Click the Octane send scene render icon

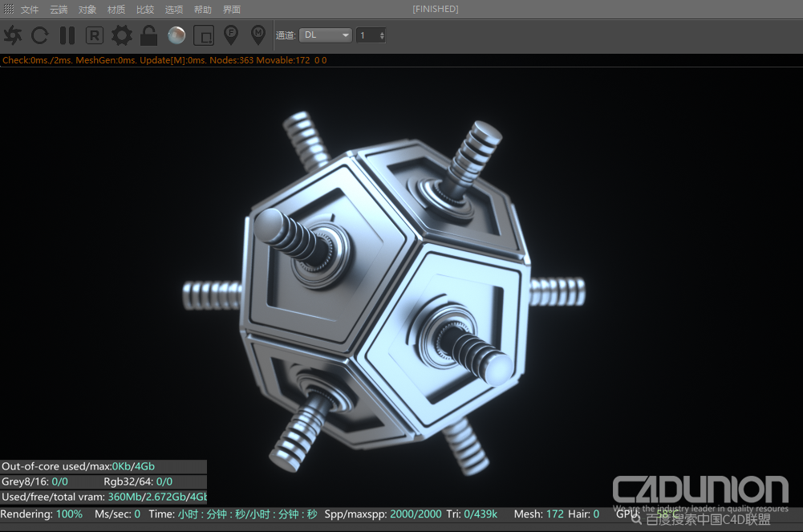(x=13, y=35)
